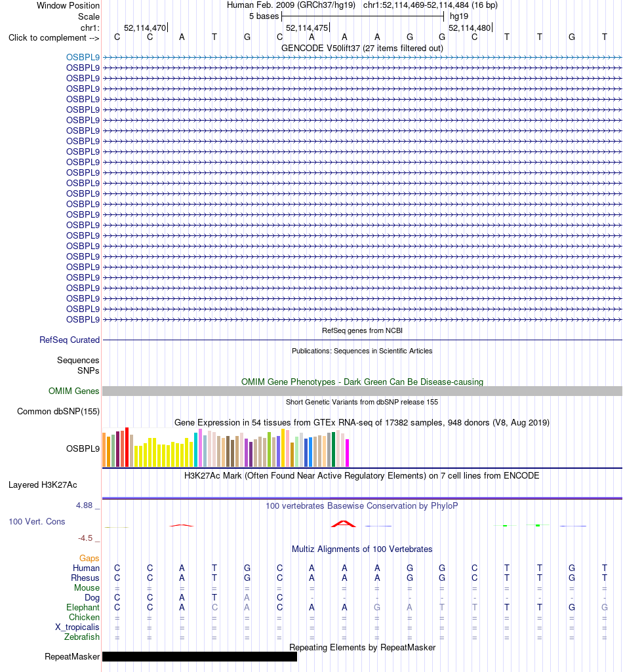Click the large red PhyloP conservation peak
The height and width of the screenshot is (672, 623).
click(344, 524)
